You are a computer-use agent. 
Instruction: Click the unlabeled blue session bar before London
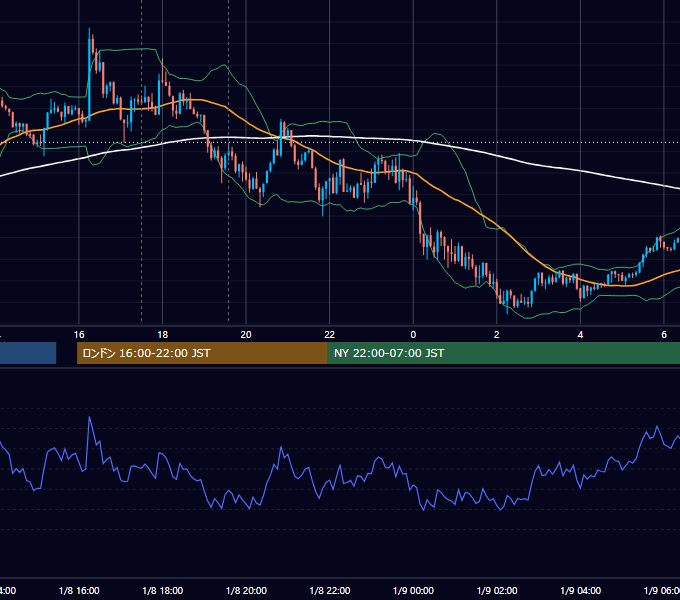(28, 353)
